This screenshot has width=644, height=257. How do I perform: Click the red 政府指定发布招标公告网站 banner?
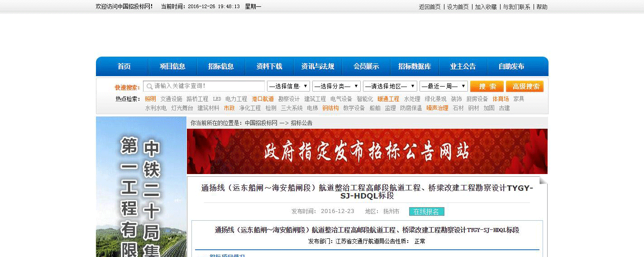coord(367,151)
